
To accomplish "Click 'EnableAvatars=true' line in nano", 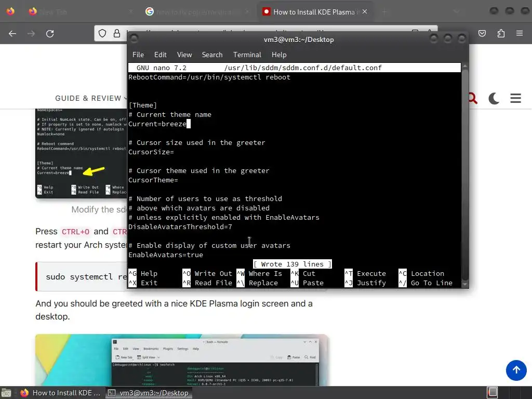I will pos(166,255).
